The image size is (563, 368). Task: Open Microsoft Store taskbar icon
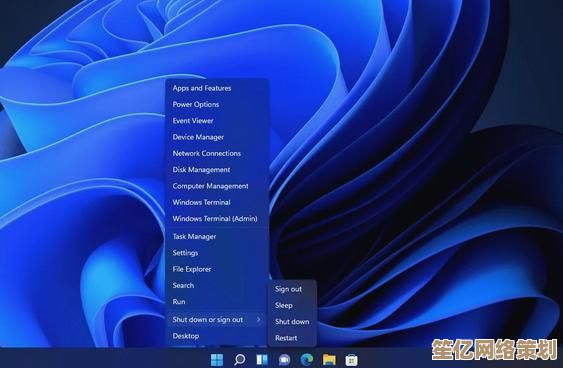coord(352,359)
